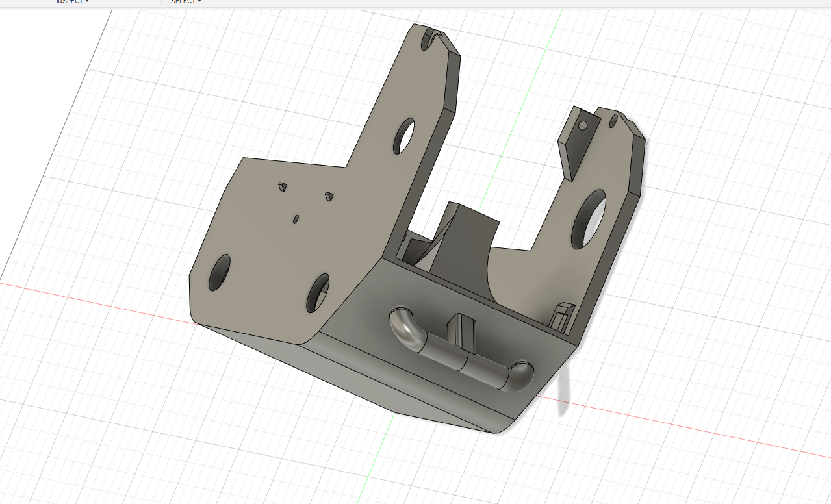The image size is (831, 504).
Task: Open the INSPECT dropdown menu
Action: 72,2
